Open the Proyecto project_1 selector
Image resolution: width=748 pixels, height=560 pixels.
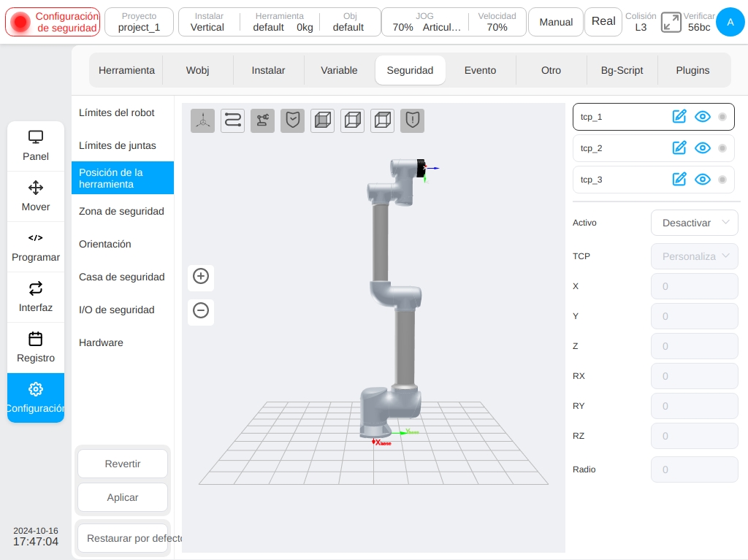point(139,22)
